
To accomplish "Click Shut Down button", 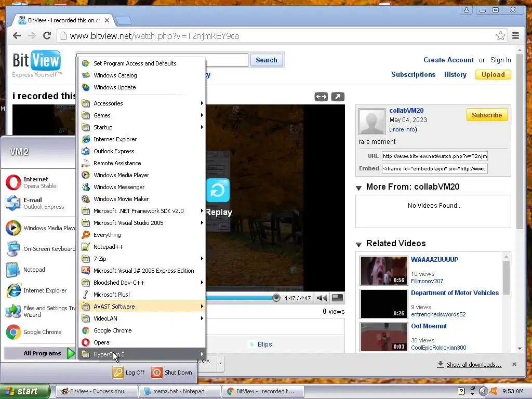I will (171, 373).
